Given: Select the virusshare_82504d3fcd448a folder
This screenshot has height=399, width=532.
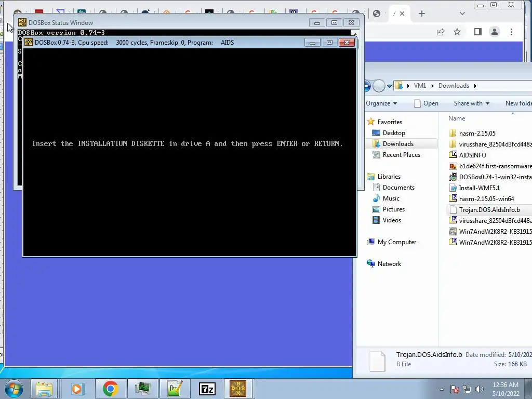Looking at the screenshot, I should tap(490, 144).
